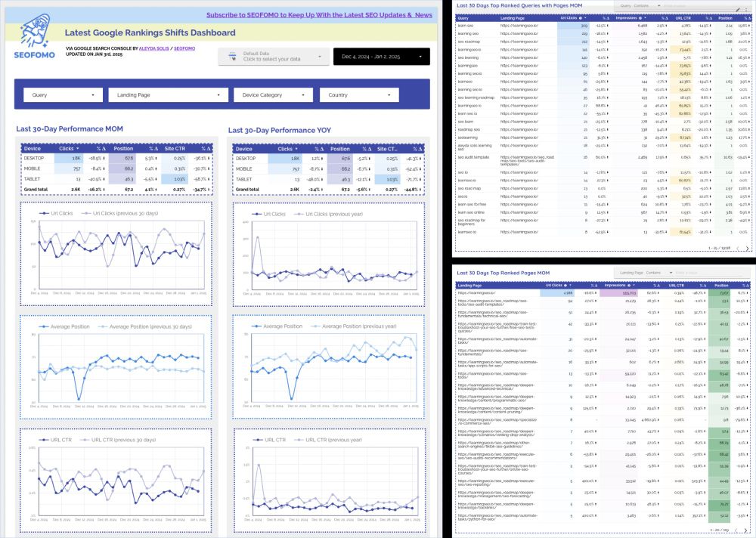The height and width of the screenshot is (538, 756).
Task: Click info icon on pages table Url Clicks header
Action: point(565,286)
